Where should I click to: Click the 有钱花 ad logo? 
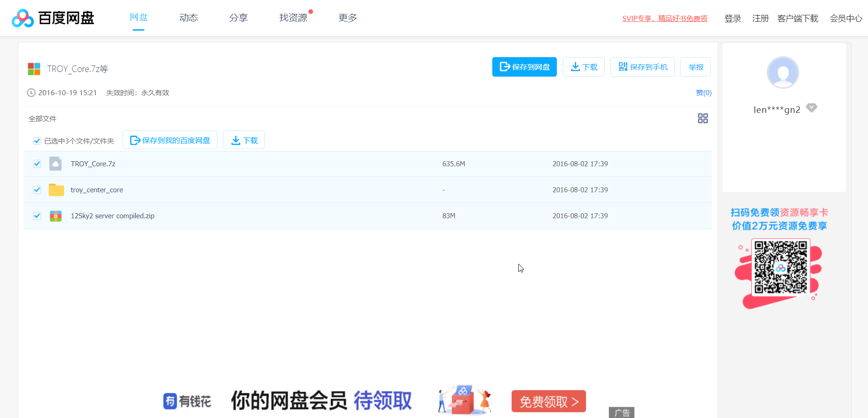187,401
